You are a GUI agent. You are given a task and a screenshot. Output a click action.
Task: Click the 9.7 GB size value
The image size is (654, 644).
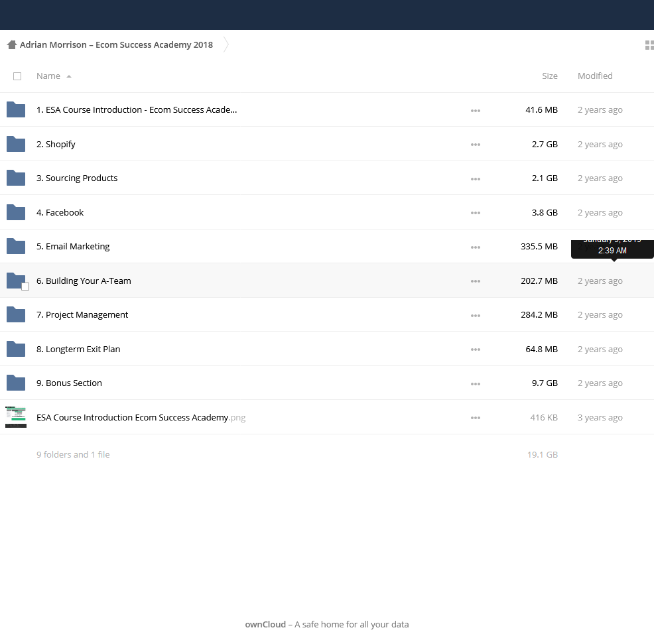(x=545, y=383)
